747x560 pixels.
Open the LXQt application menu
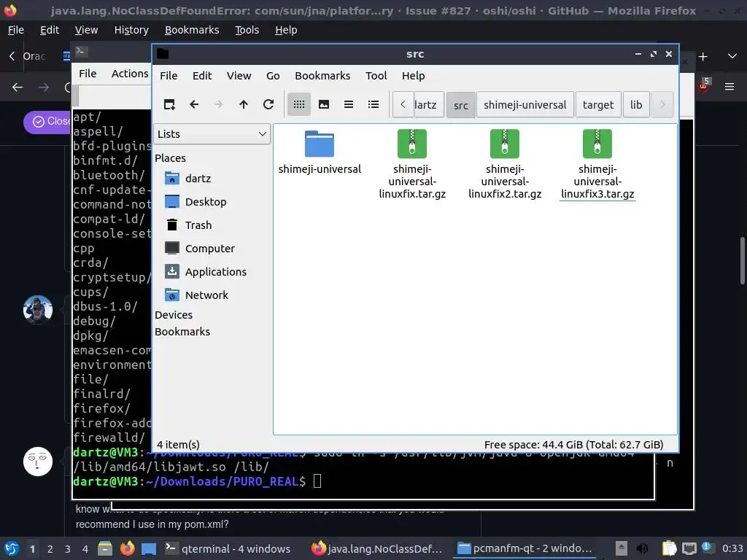12,548
